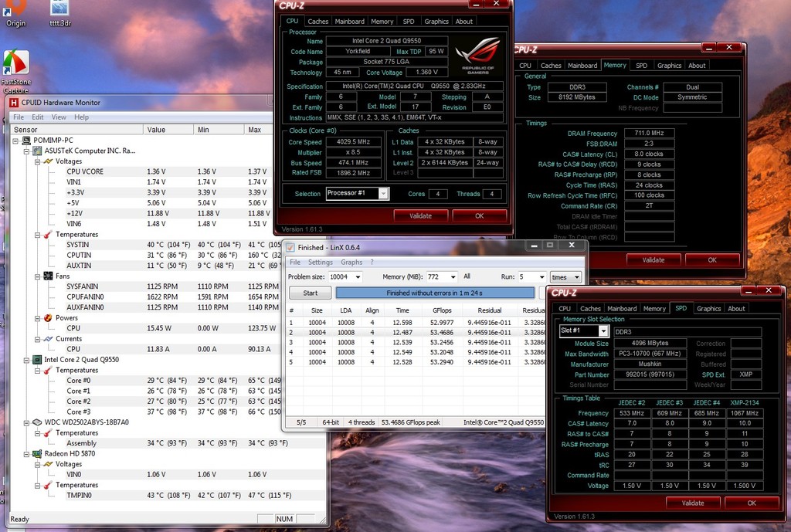Click the Republic of Gamers logo in CPU-Z

coord(477,51)
